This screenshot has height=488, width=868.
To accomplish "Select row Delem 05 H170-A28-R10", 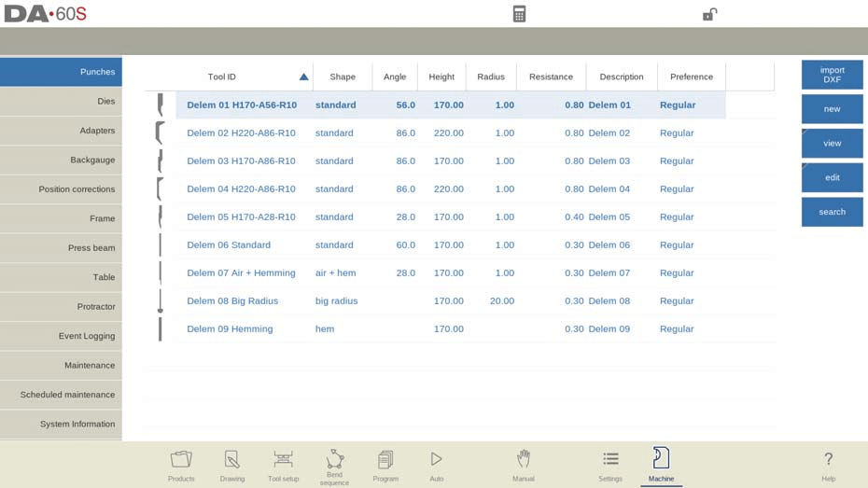I will point(451,216).
